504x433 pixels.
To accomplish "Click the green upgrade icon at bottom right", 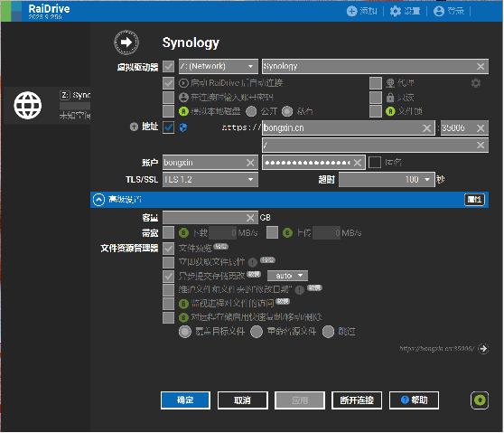I will coord(480,400).
